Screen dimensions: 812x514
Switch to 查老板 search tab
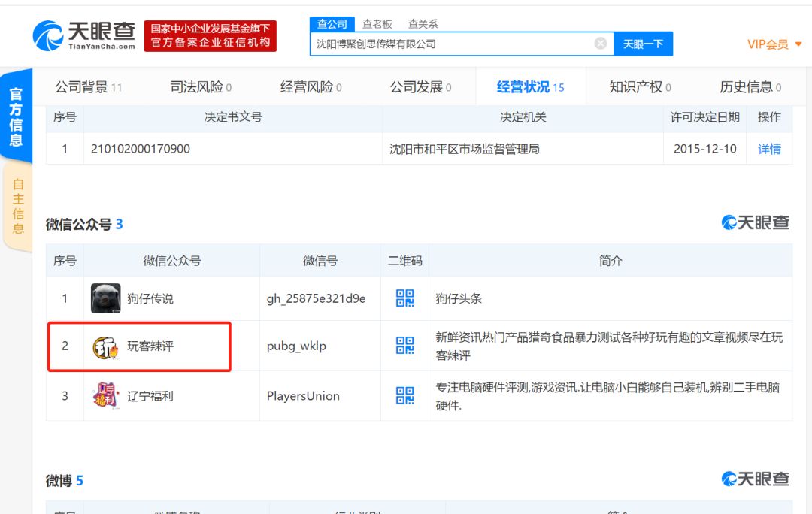pos(377,24)
